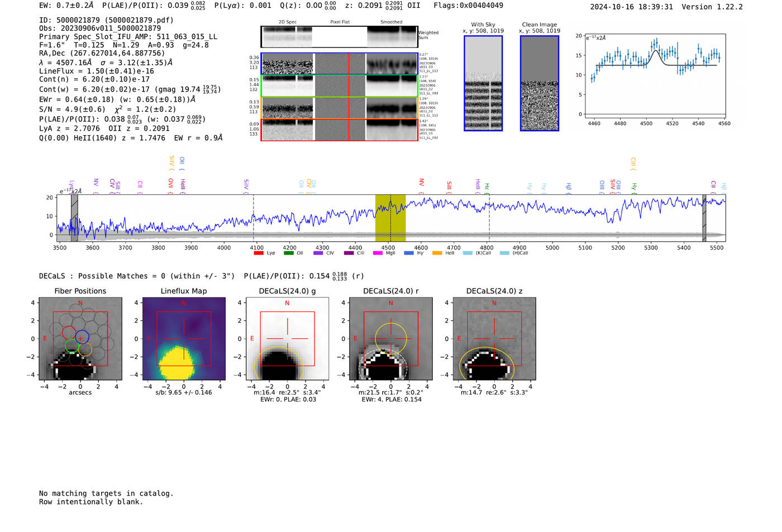
Task: Click the 's/b: 9.65 +/- 0.146' label
Action: click(184, 392)
